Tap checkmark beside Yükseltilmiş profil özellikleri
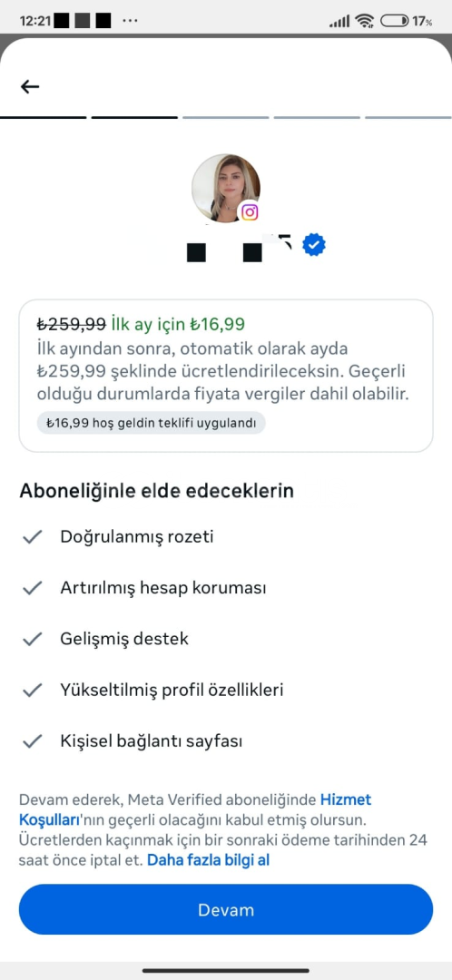The image size is (452, 980). [32, 691]
